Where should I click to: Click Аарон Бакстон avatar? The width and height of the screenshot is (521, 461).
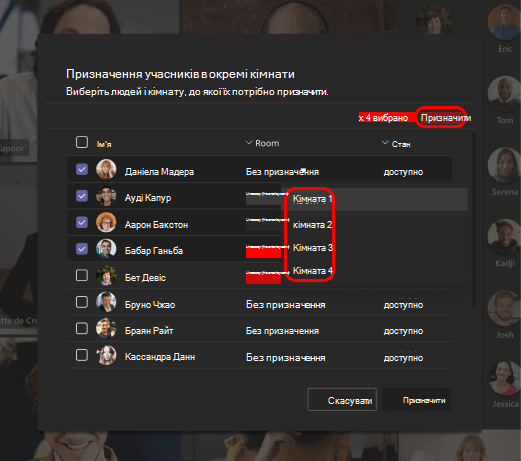106,222
